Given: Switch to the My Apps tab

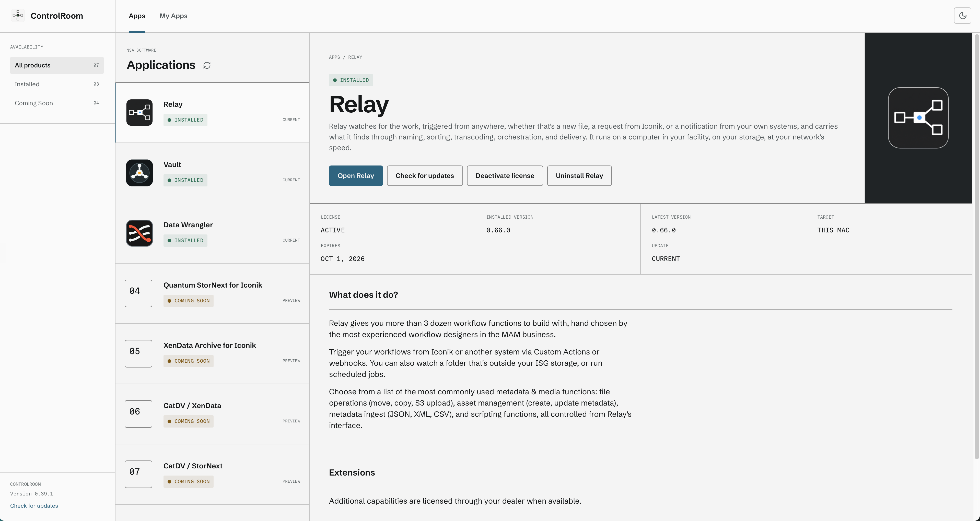Looking at the screenshot, I should [x=173, y=16].
